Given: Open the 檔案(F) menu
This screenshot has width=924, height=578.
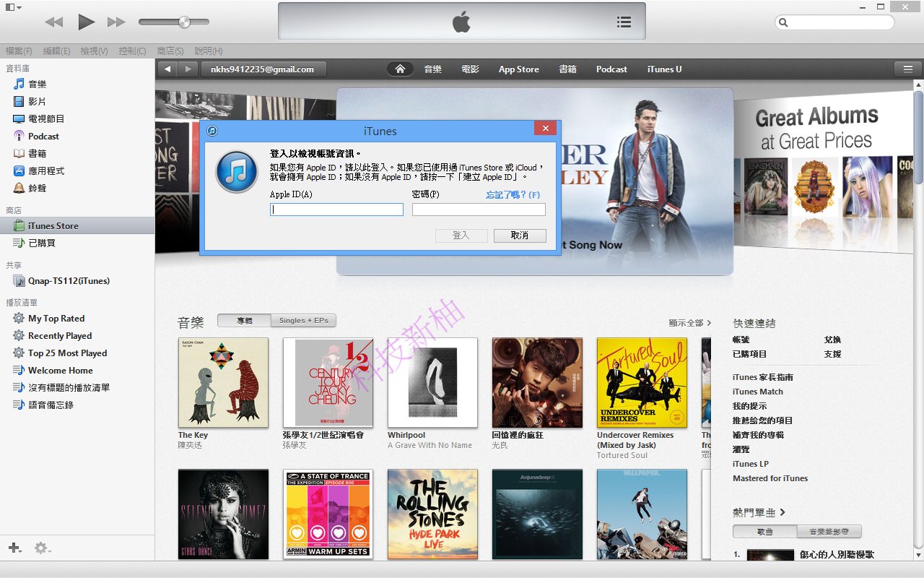Looking at the screenshot, I should click(19, 51).
